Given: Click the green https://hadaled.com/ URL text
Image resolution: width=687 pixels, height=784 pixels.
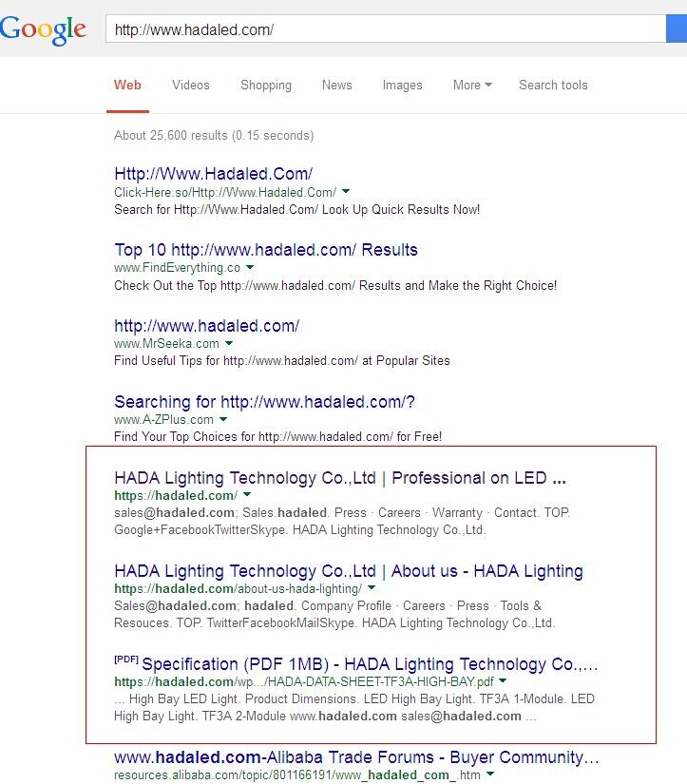Looking at the screenshot, I should point(176,495).
